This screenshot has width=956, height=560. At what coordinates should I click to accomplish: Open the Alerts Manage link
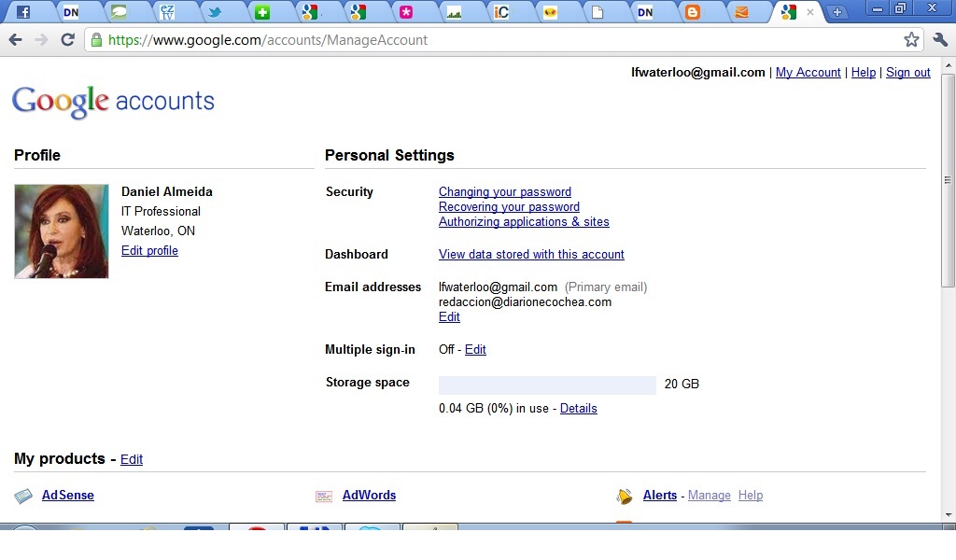[710, 496]
